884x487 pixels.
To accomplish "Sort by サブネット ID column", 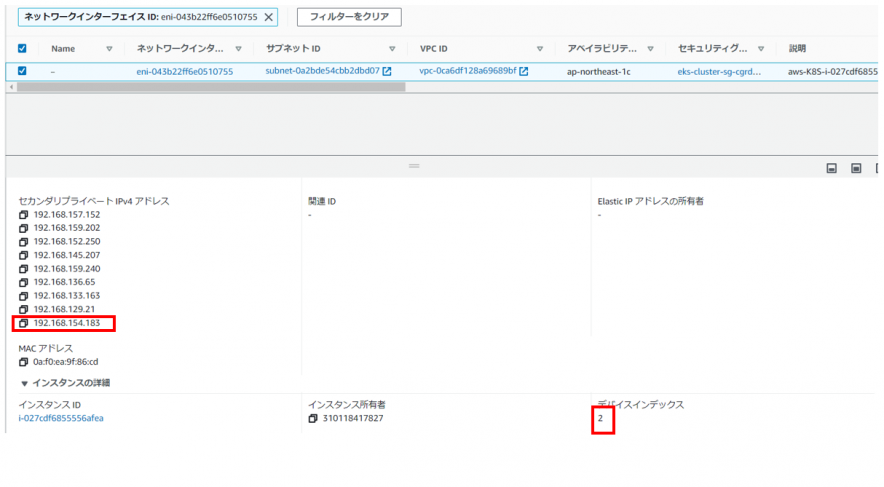I will [391, 48].
